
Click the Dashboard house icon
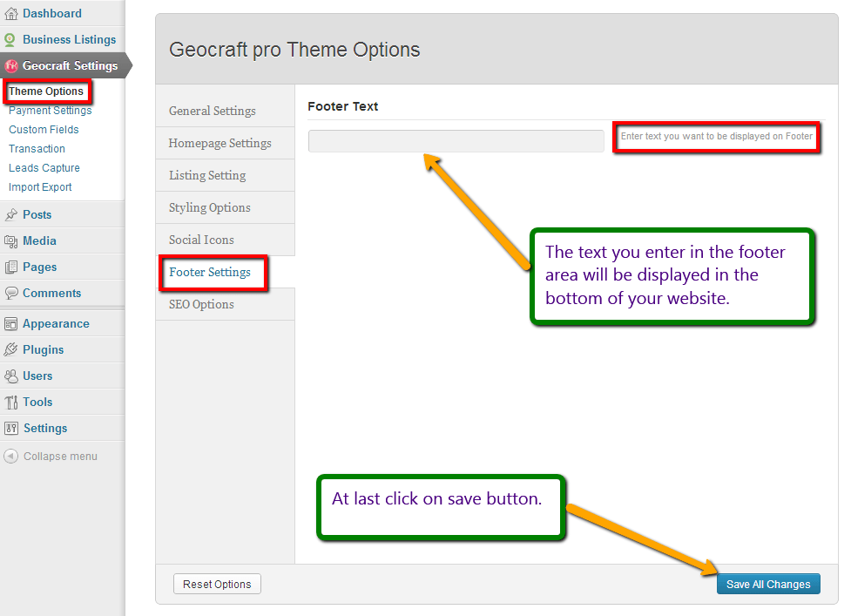coord(10,14)
